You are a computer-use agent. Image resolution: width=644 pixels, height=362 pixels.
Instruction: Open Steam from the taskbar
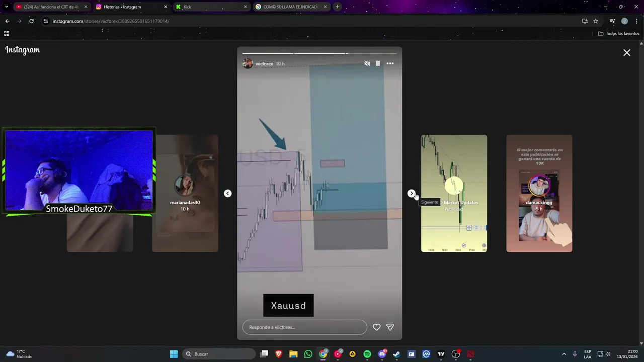(x=396, y=354)
